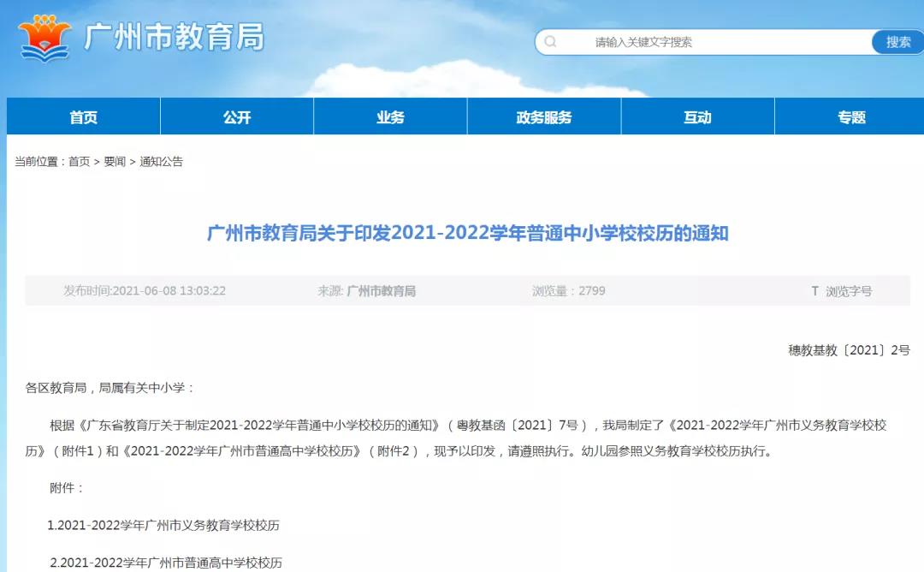Image resolution: width=924 pixels, height=572 pixels.
Task: Open the 公开 navigation tab
Action: tap(237, 117)
